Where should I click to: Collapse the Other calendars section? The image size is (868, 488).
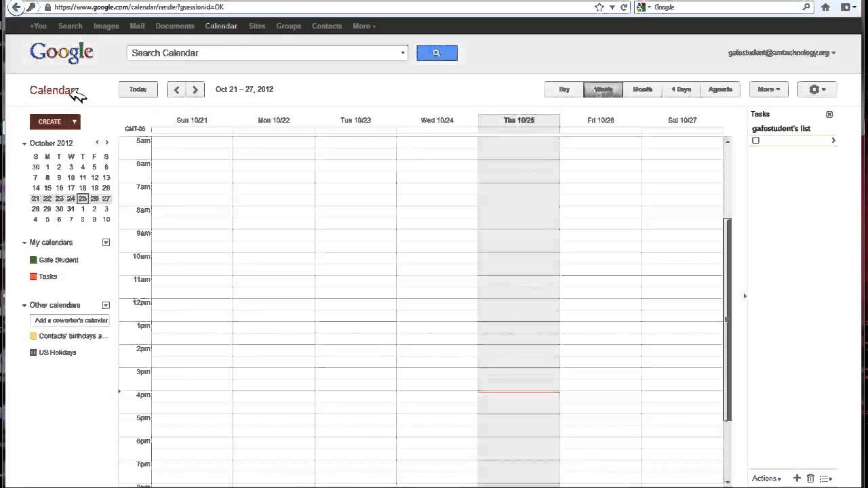[24, 305]
